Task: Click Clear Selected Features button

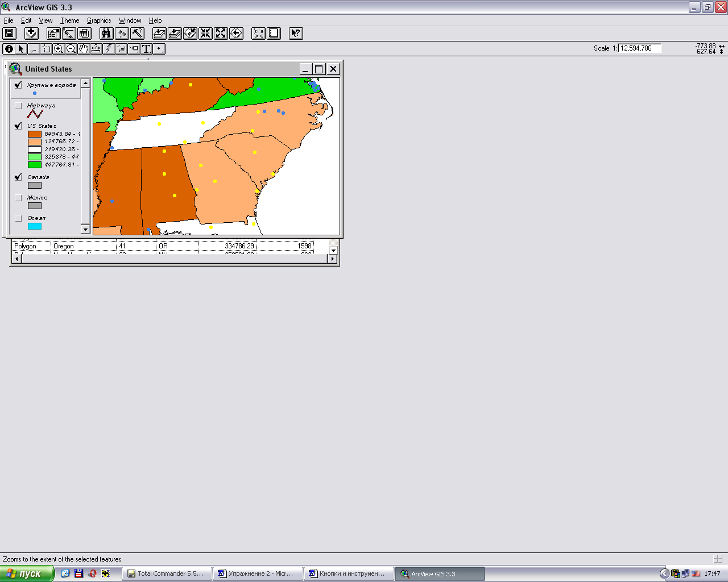Action: click(x=259, y=34)
